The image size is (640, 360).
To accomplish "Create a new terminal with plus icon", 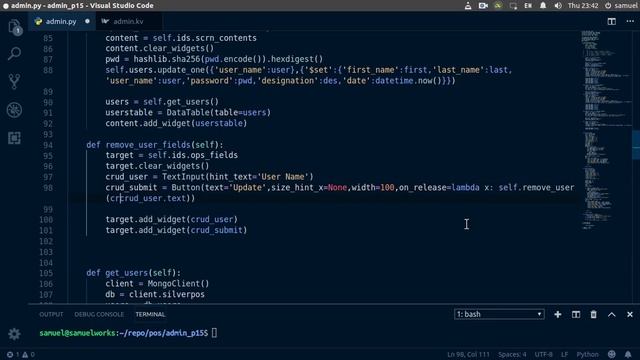I will [x=558, y=314].
